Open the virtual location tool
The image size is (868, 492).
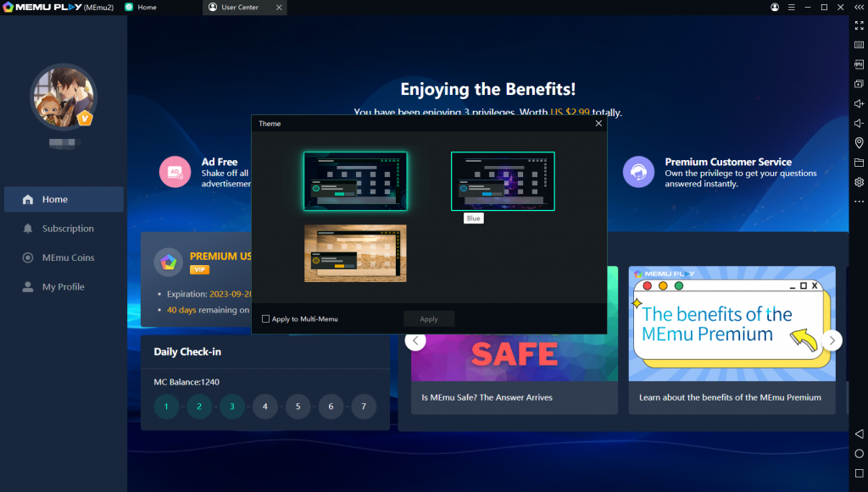tap(859, 142)
